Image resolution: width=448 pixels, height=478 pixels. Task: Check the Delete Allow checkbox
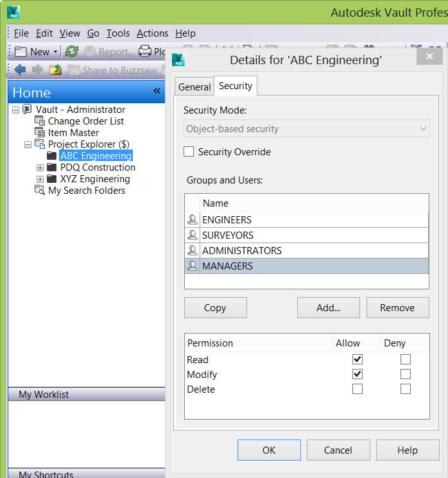358,389
